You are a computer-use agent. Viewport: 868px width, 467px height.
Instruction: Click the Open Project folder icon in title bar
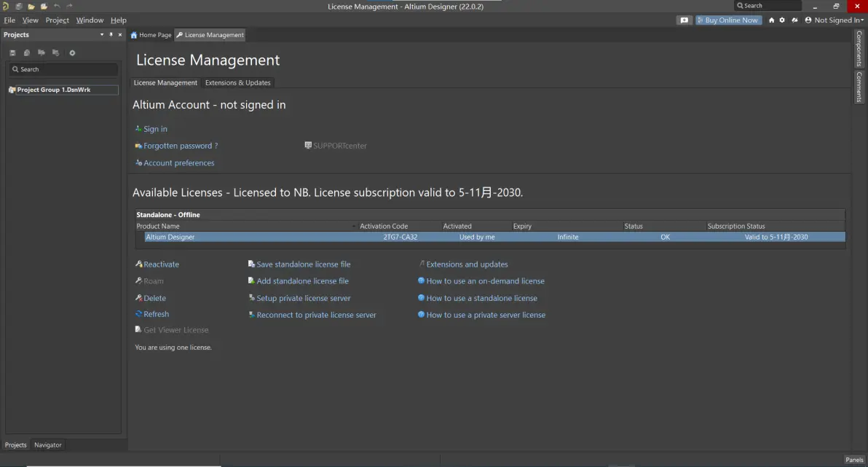tap(44, 6)
